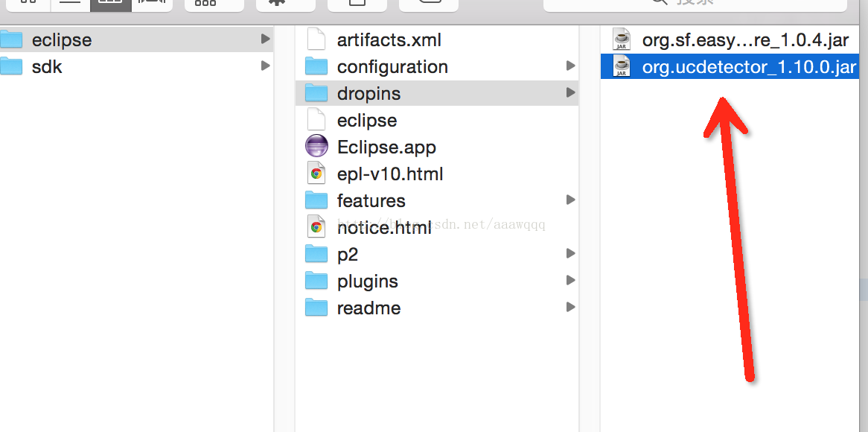Screen dimensions: 868x432
Task: Select the "readme" folder name
Action: (x=368, y=308)
